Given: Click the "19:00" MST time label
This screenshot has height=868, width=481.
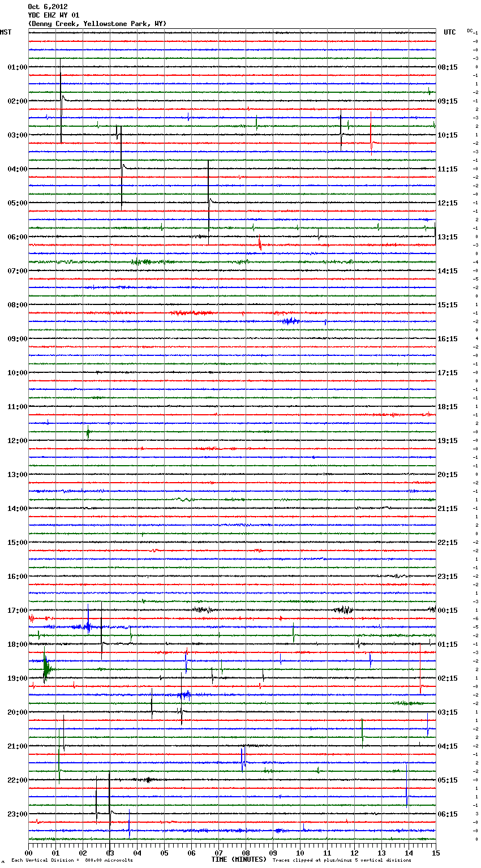Looking at the screenshot, I should tap(17, 678).
